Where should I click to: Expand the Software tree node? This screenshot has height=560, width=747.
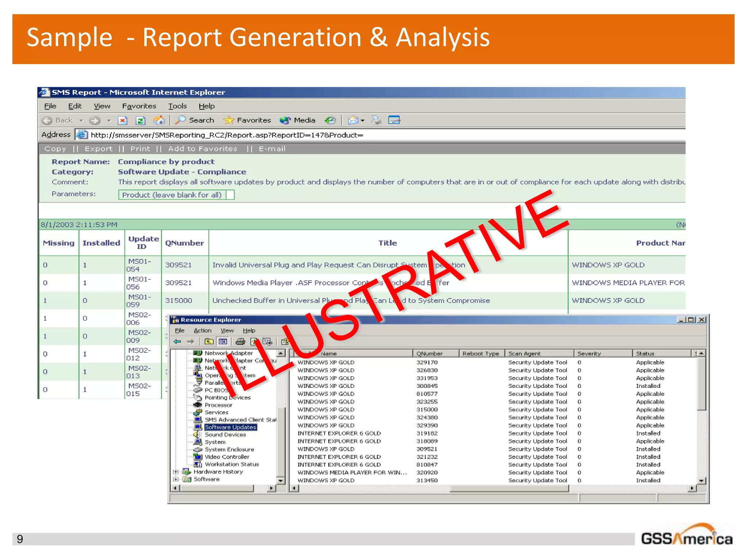click(176, 479)
